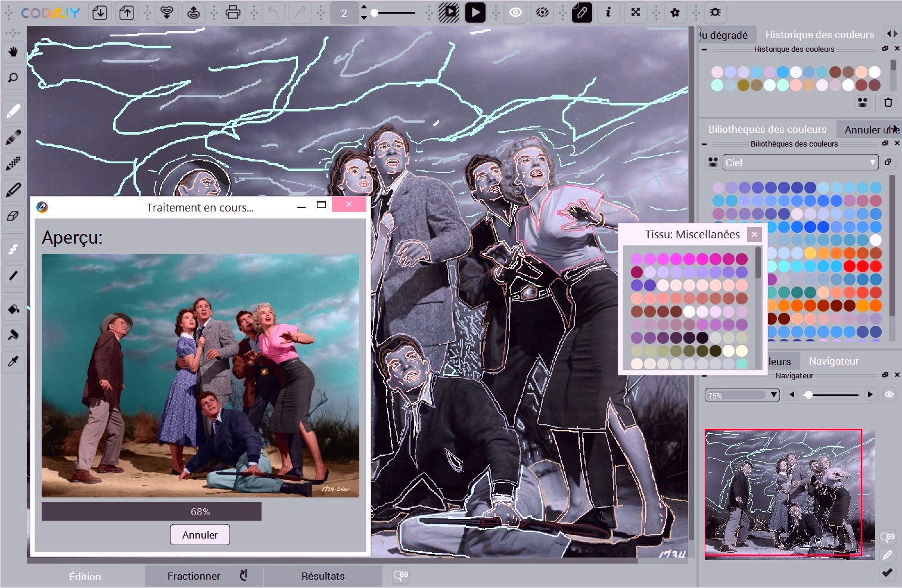The width and height of the screenshot is (902, 588).
Task: Collapse the Navigateur panel with minus
Action: point(704,375)
